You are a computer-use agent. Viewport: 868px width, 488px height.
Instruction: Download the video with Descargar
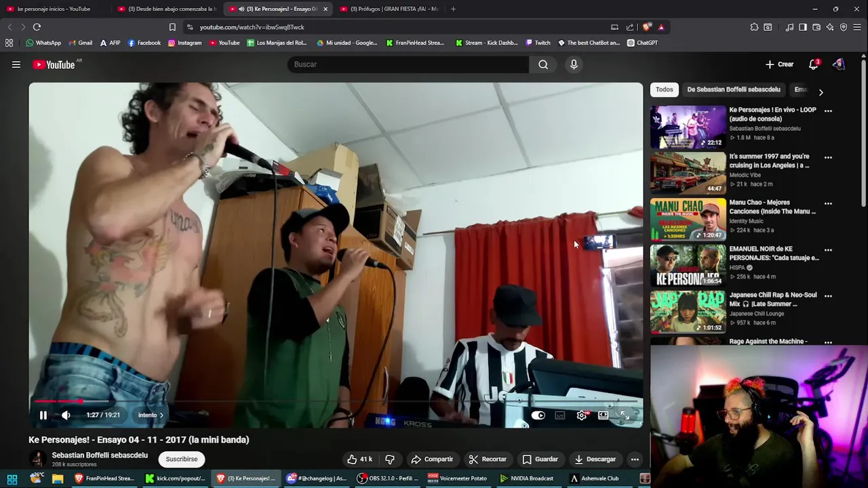click(595, 460)
